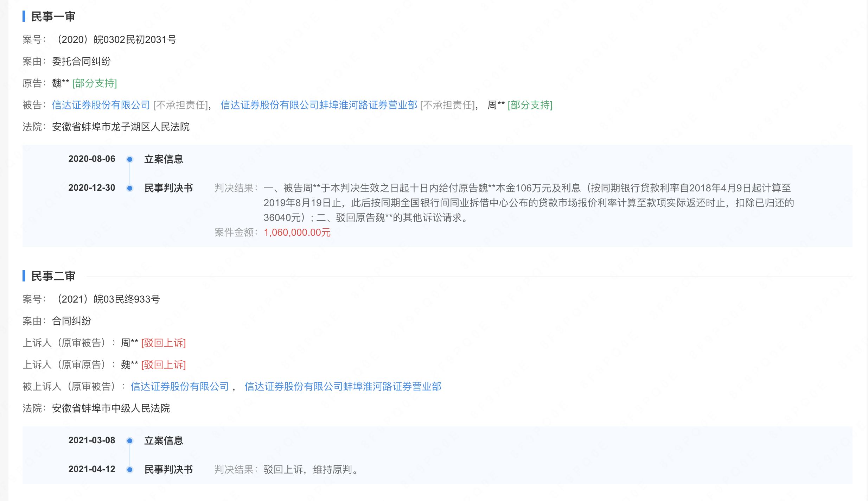
Task: Click the case amount 1,060,000.00元
Action: (297, 232)
